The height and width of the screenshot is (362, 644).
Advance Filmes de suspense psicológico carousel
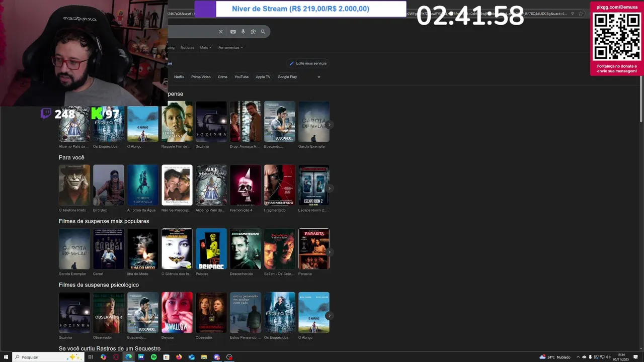click(329, 316)
